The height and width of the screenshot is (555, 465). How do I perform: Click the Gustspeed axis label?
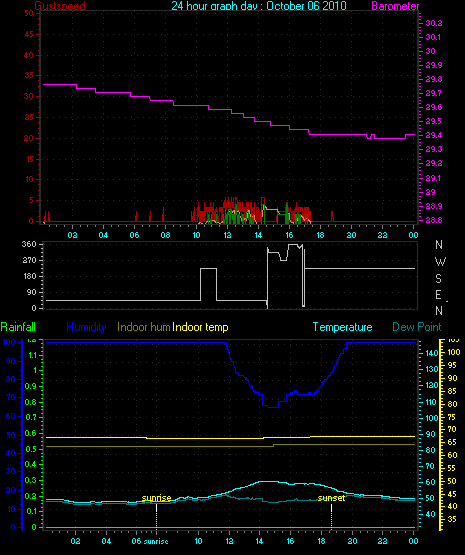pos(60,6)
